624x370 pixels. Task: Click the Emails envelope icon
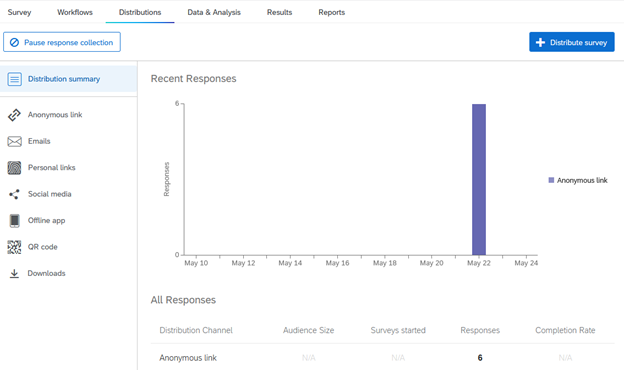pyautogui.click(x=14, y=141)
